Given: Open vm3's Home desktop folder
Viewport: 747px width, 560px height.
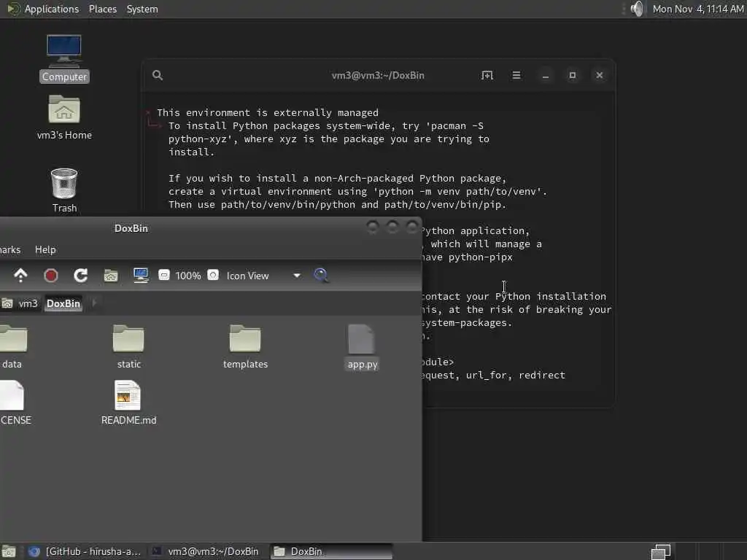Looking at the screenshot, I should pos(64,117).
